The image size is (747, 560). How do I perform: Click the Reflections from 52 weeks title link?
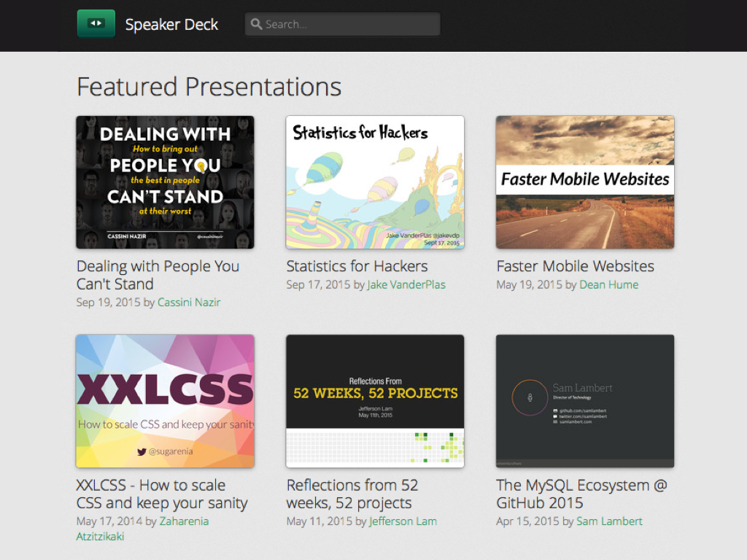(x=352, y=494)
